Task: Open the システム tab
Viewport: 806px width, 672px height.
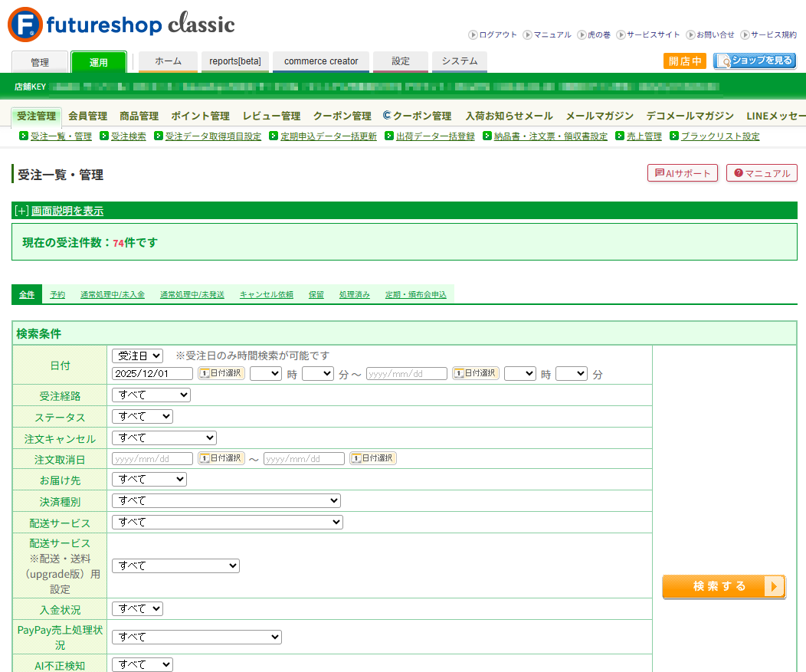Action: coord(459,62)
